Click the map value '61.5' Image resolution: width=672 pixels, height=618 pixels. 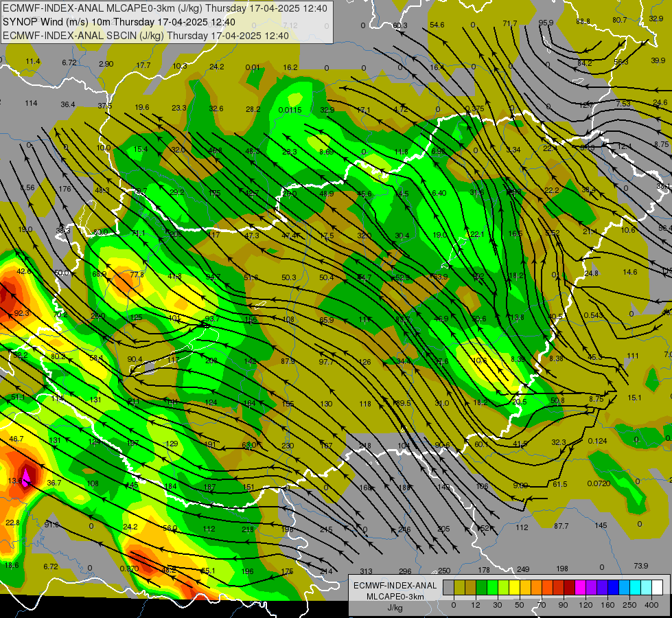559,484
